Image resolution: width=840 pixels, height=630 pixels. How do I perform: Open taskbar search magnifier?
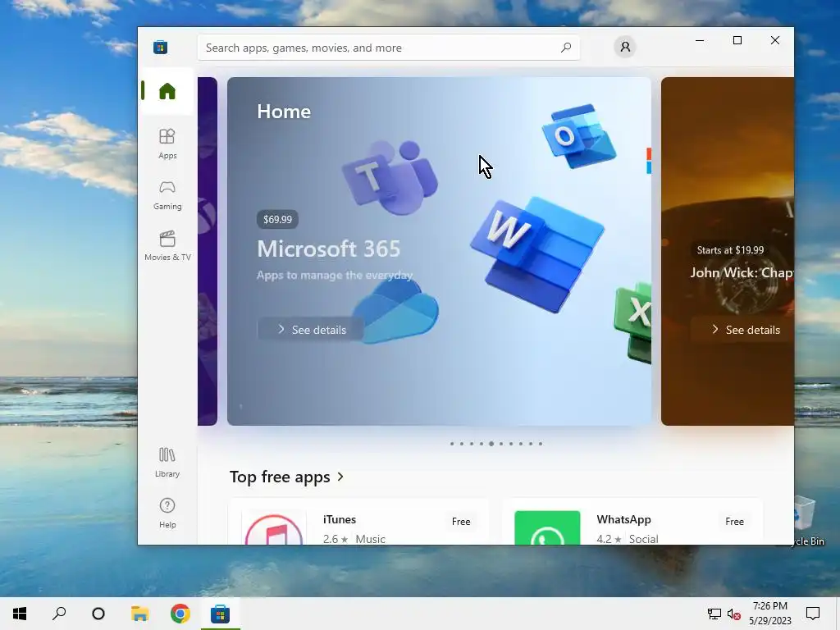(x=59, y=614)
